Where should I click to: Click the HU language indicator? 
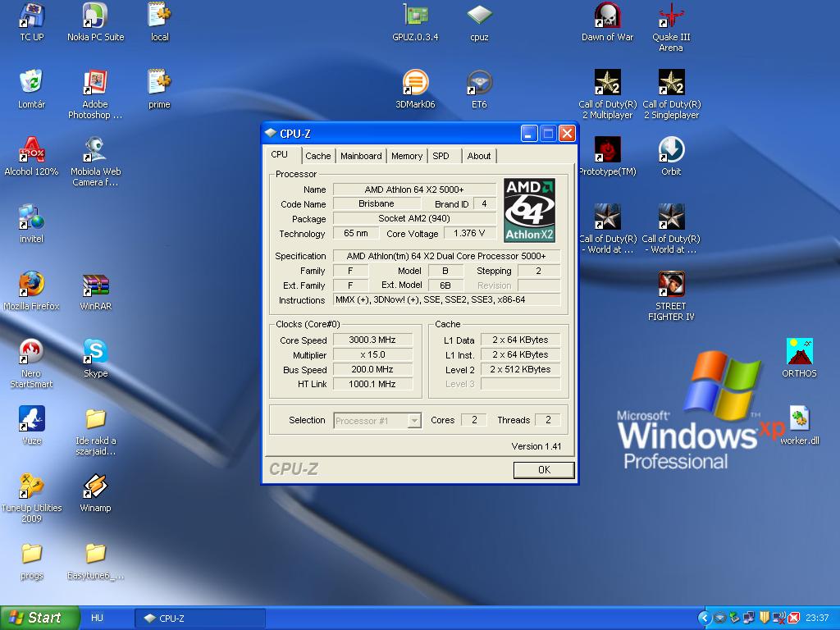click(x=97, y=618)
